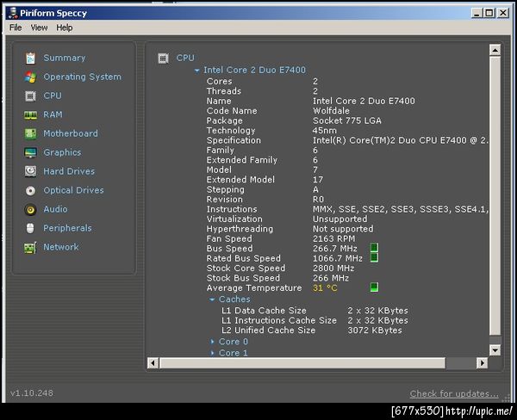Select the Stock Core Speed 2800 MHz value
517x420 pixels.
click(x=333, y=269)
